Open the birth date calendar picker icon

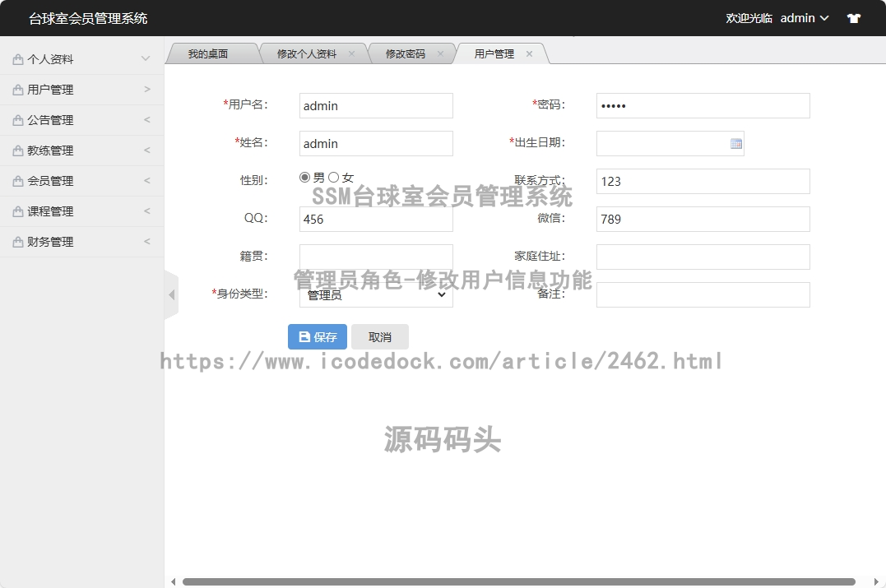(x=735, y=143)
